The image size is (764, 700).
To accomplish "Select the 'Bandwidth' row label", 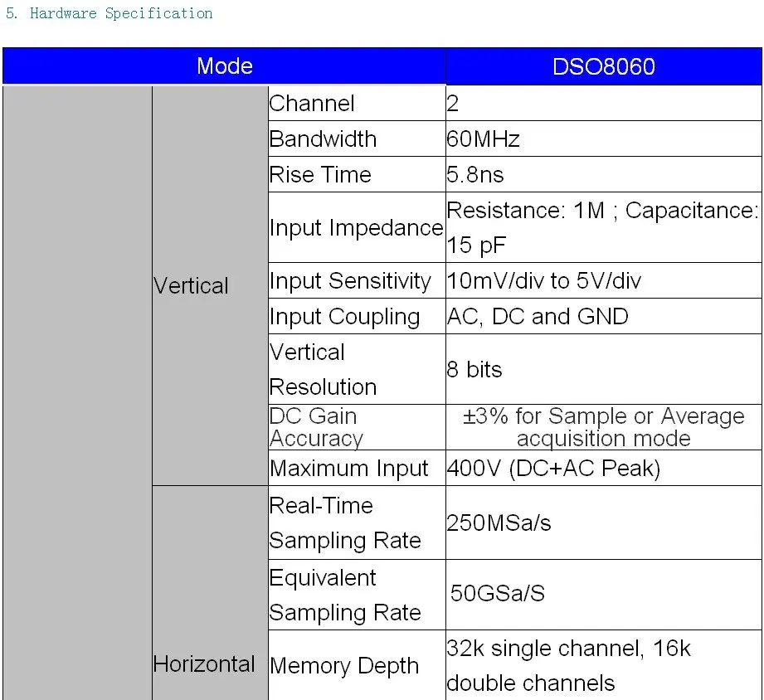I will [x=323, y=139].
